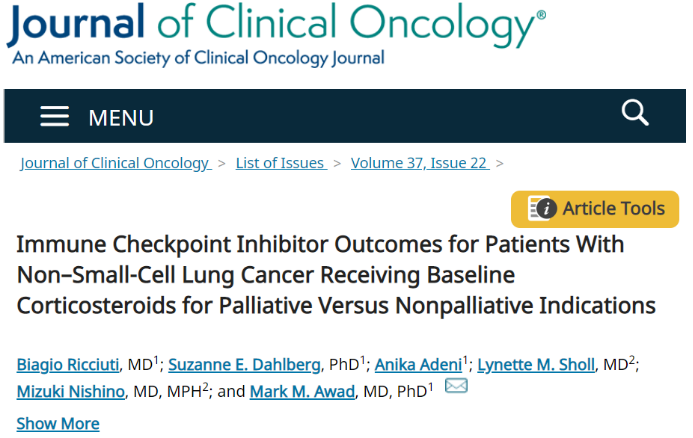Go to Journal of Clinical Oncology breadcrumb
Image resolution: width=693 pixels, height=438 pixels.
click(115, 163)
